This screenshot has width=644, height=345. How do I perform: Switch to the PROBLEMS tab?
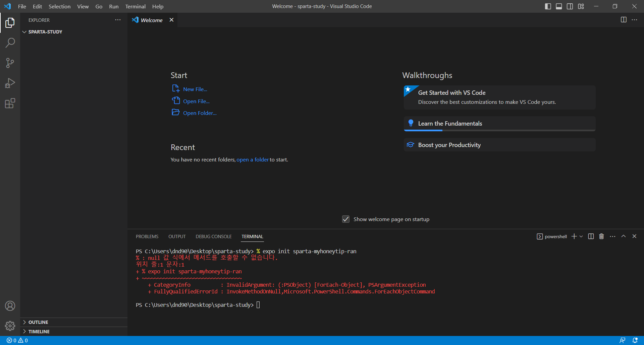click(147, 236)
